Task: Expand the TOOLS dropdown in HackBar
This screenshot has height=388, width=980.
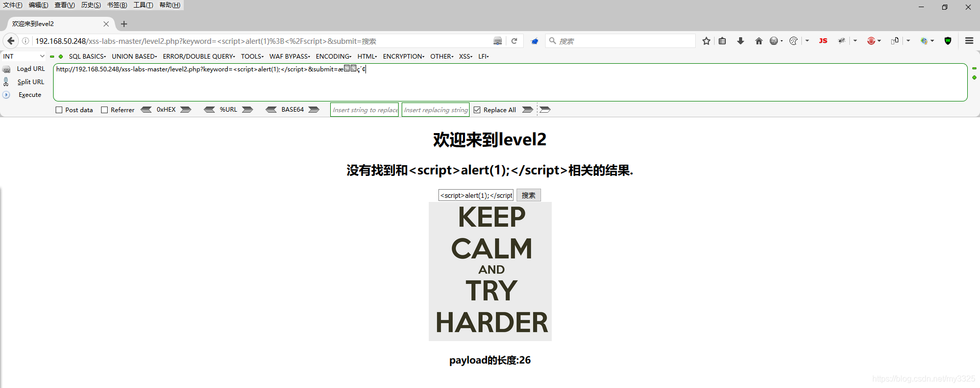Action: tap(252, 57)
